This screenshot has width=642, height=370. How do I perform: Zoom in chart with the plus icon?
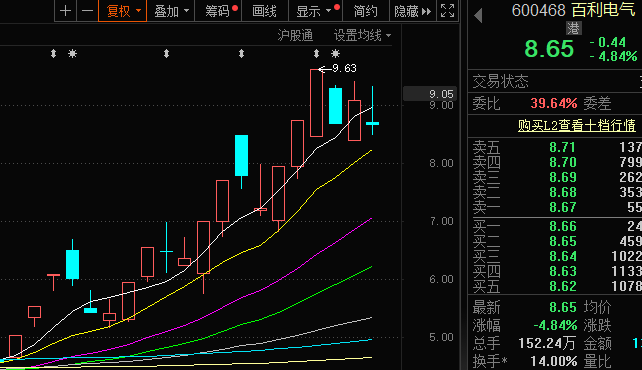[65, 11]
